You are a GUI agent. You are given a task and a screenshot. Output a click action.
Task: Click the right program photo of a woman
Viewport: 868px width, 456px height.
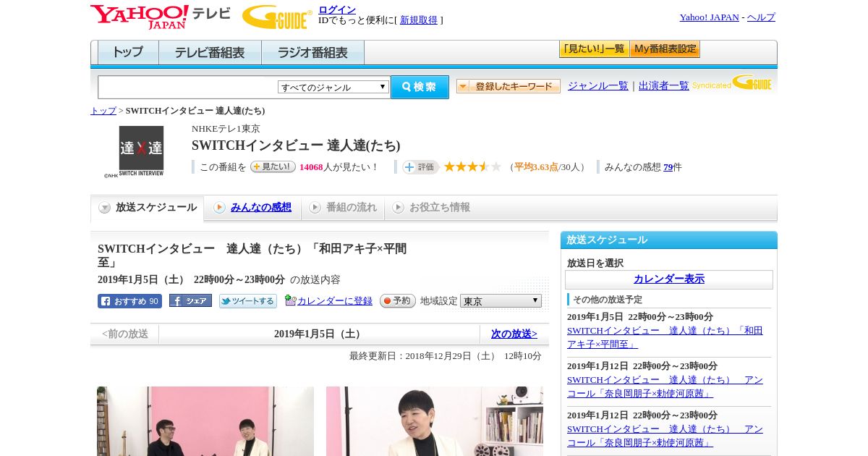point(435,421)
